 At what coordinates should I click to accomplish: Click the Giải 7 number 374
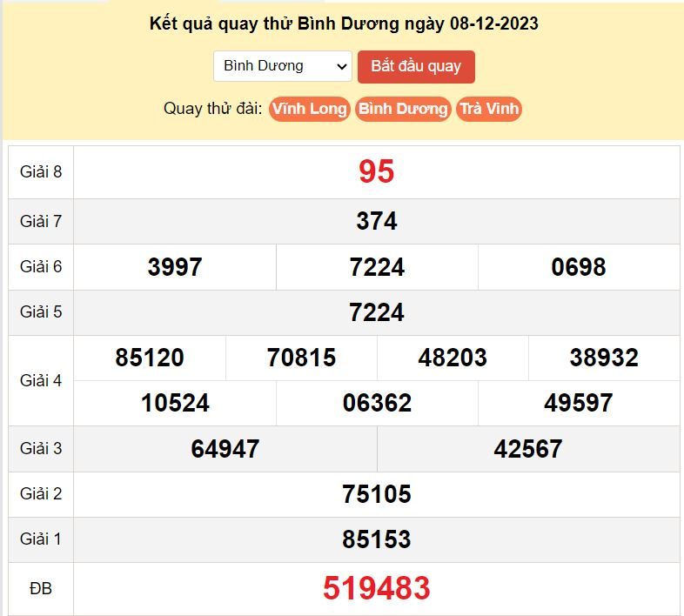click(x=377, y=221)
